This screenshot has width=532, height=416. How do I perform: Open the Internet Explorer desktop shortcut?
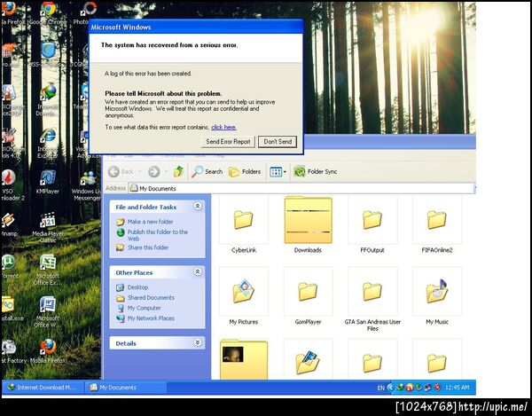(48, 143)
